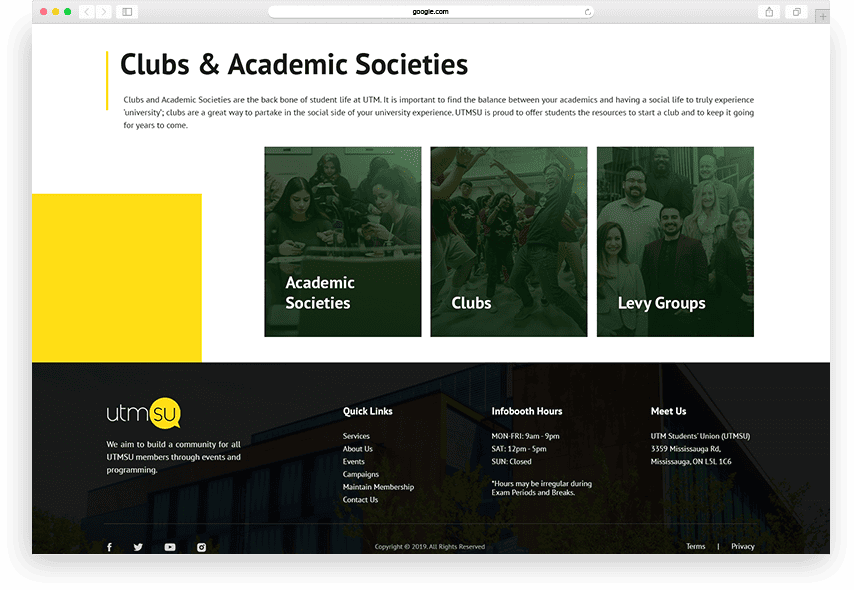Go to Maintain Membership link
The width and height of the screenshot is (854, 590).
[378, 487]
